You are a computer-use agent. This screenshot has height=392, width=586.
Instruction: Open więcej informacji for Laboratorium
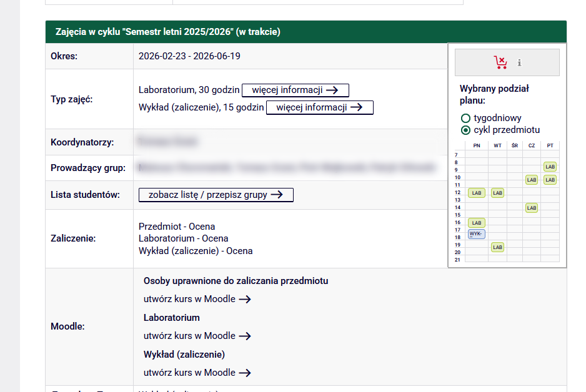[295, 90]
